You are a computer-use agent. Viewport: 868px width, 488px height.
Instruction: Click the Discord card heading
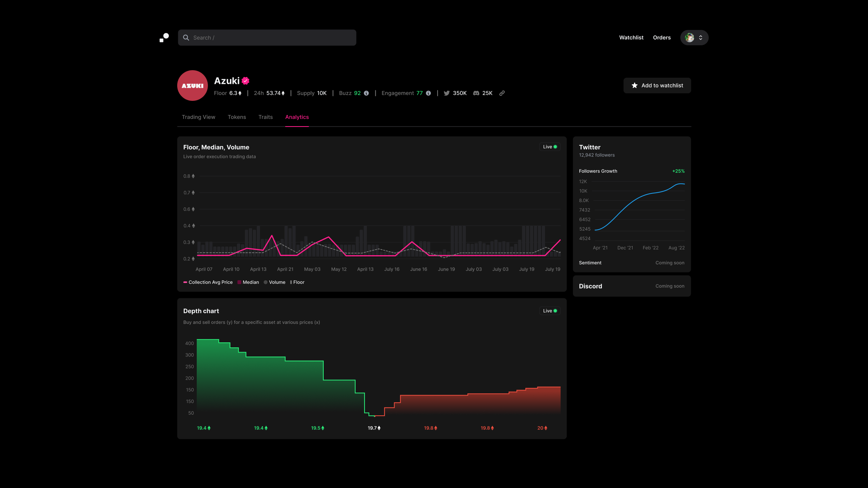(x=590, y=286)
